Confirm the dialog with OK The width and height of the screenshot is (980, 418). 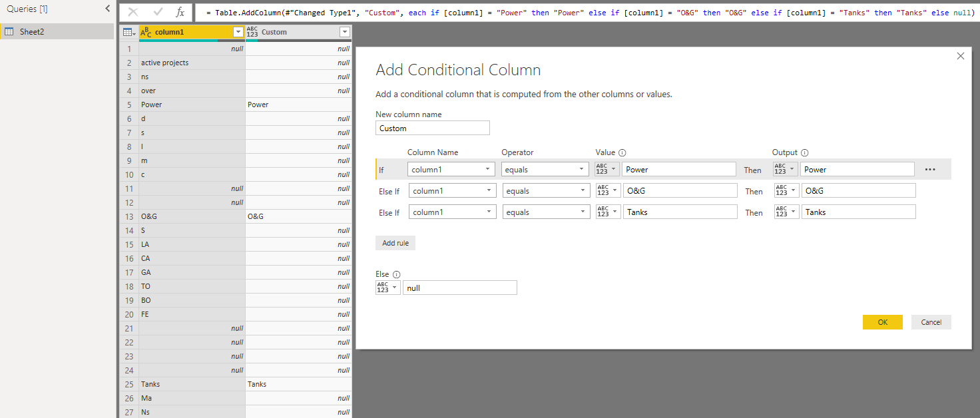tap(882, 322)
